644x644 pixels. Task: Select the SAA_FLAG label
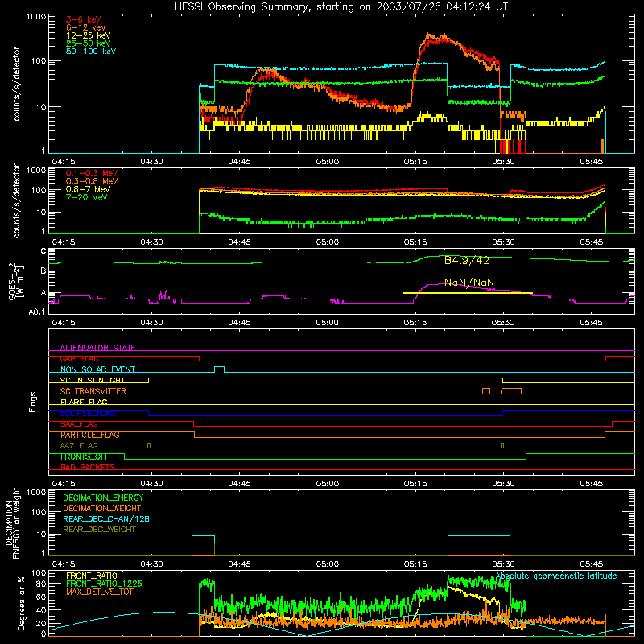pyautogui.click(x=79, y=424)
